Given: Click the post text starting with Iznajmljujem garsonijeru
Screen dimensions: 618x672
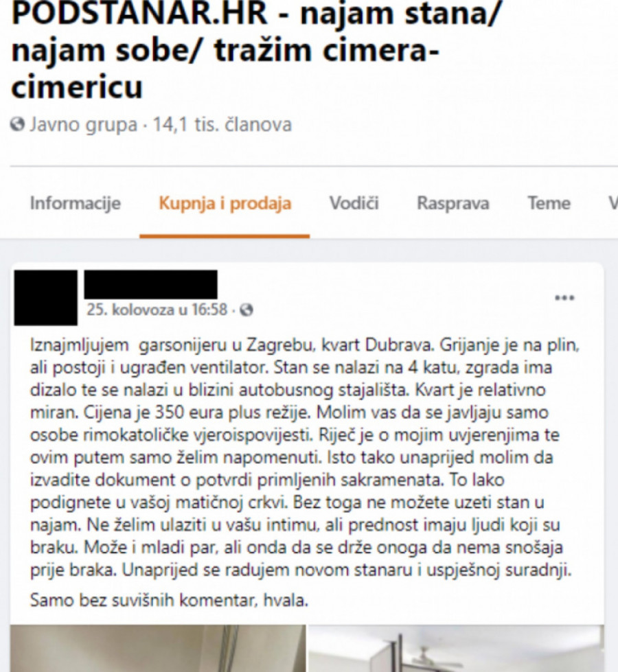Looking at the screenshot, I should coord(304,457).
